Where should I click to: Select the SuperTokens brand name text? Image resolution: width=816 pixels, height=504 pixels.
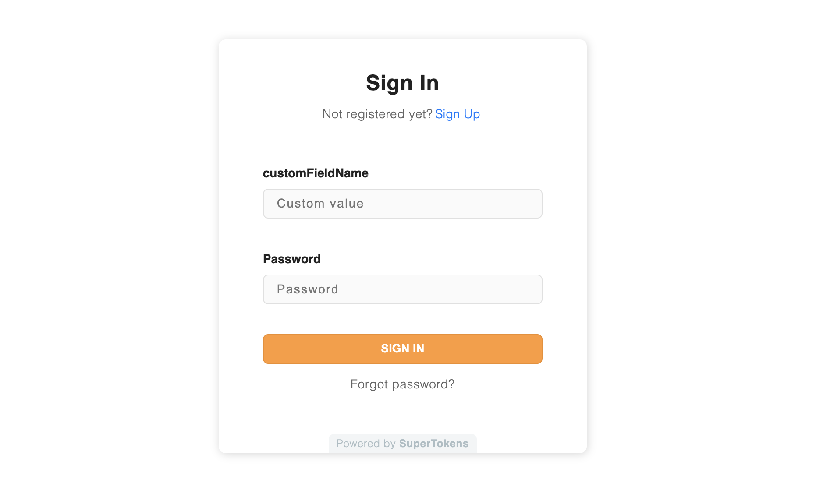tap(433, 443)
